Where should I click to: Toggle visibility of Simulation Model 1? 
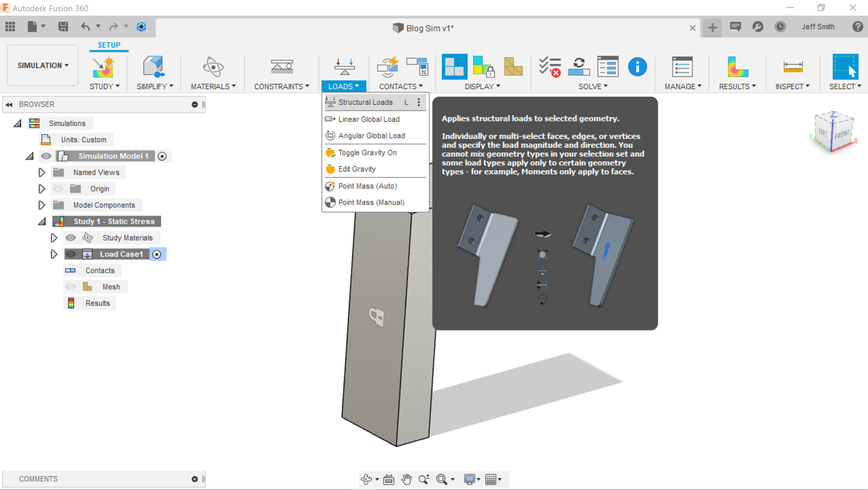tap(46, 156)
